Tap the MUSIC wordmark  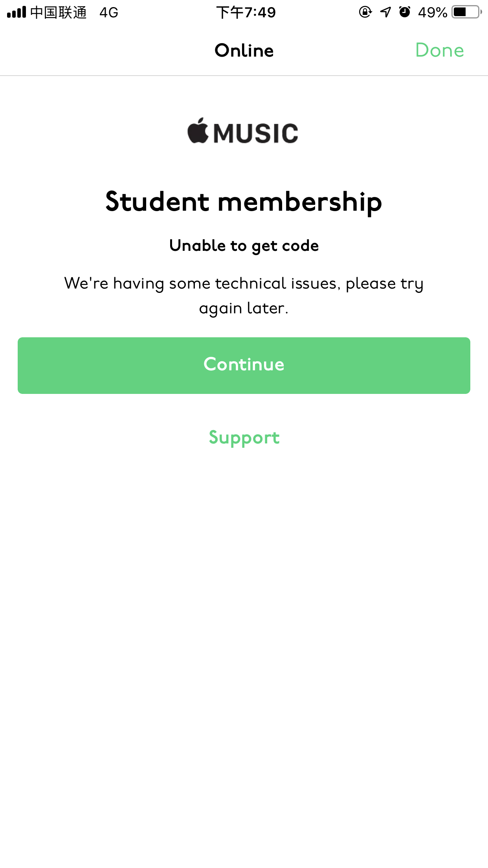point(256,133)
